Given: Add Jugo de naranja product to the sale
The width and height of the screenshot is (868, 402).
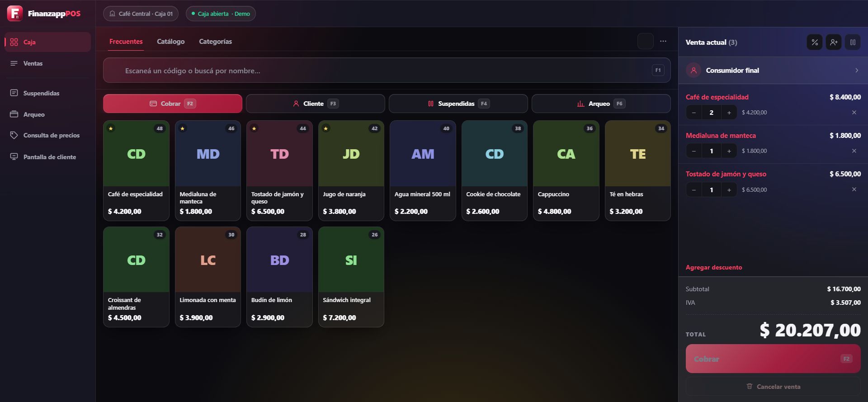Looking at the screenshot, I should coord(351,170).
